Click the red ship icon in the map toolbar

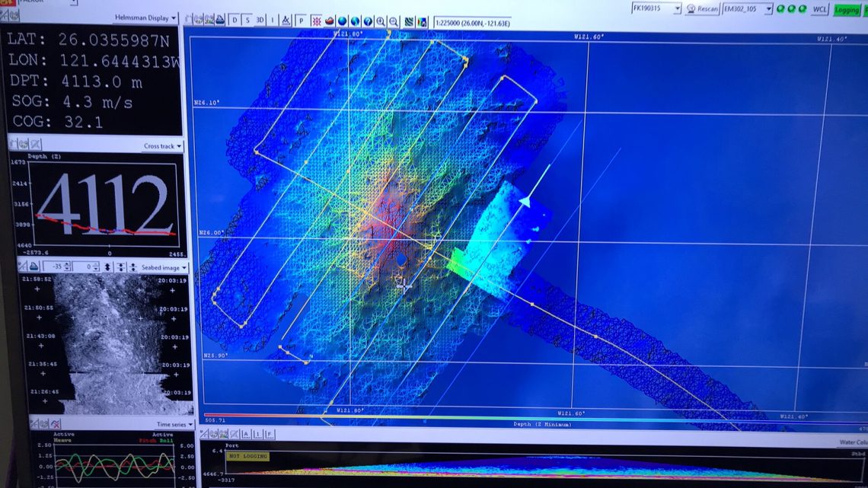click(x=330, y=21)
